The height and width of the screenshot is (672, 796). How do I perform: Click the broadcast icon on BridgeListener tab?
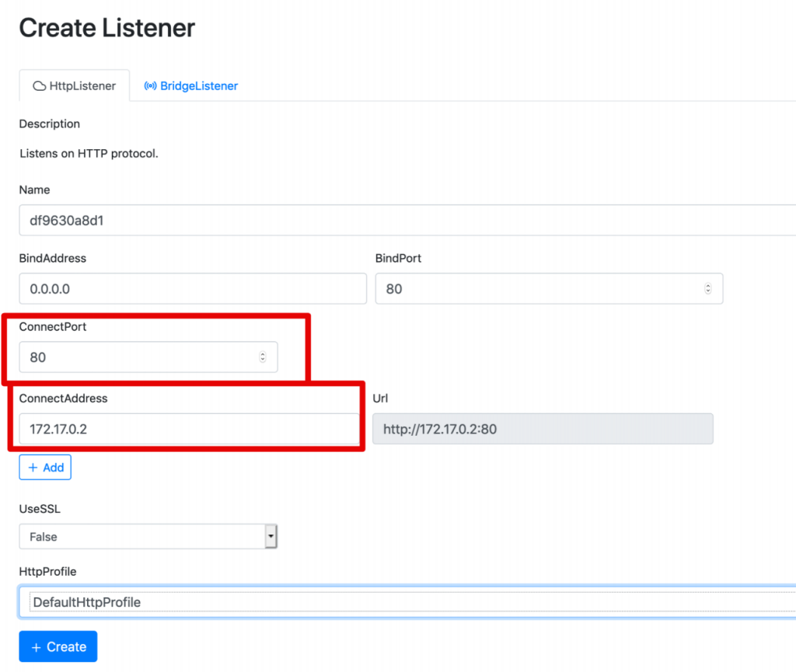(x=150, y=86)
